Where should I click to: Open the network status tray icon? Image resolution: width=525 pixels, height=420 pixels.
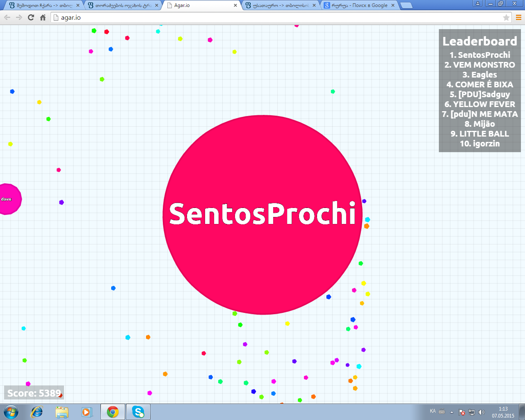pyautogui.click(x=472, y=412)
